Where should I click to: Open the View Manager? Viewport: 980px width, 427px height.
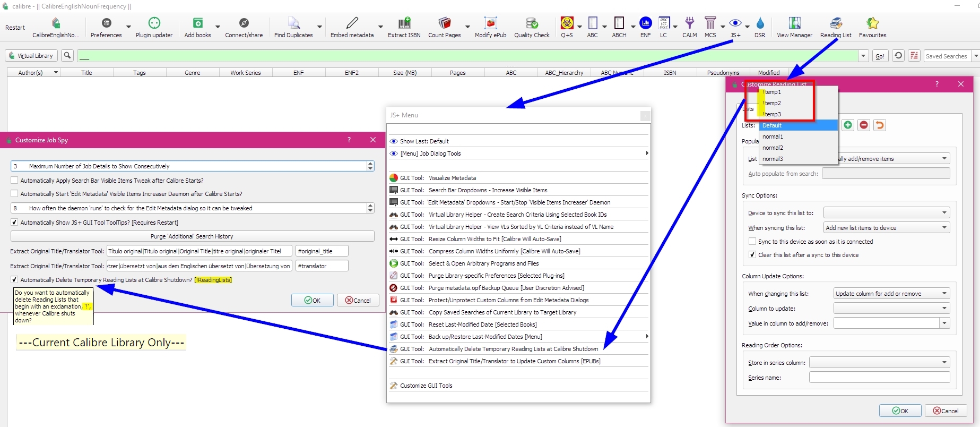point(794,27)
